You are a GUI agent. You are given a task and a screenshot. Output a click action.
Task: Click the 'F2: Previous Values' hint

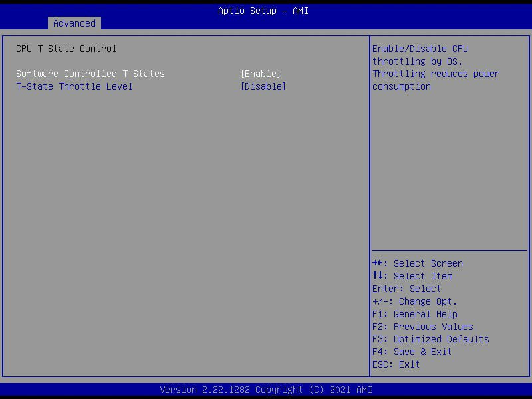[x=423, y=327]
